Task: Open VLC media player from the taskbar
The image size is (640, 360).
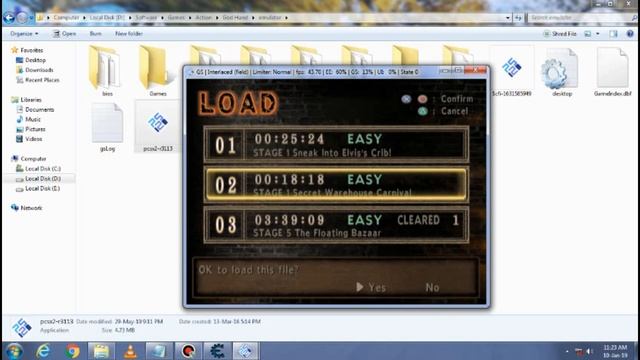Action: [x=130, y=351]
